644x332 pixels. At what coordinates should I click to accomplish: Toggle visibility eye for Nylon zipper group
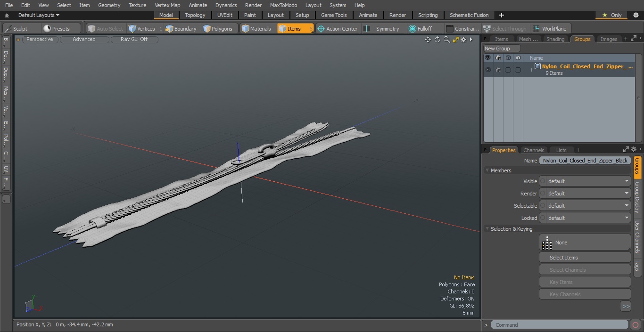point(488,70)
